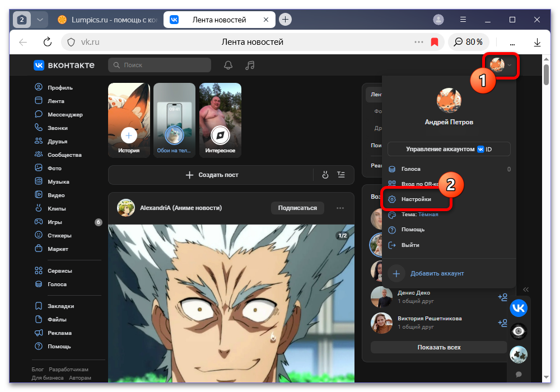Click the browser bookmark icon in address bar
Image resolution: width=560 pixels, height=392 pixels.
click(x=435, y=42)
